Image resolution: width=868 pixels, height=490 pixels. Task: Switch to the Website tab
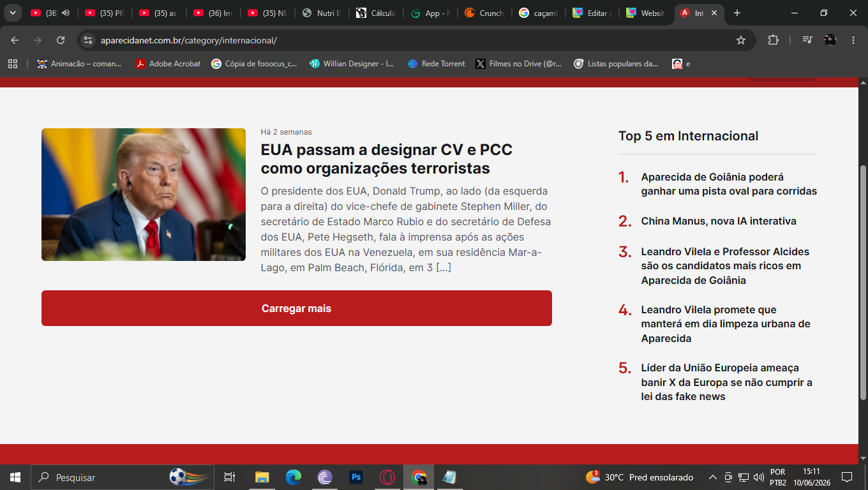(x=647, y=13)
